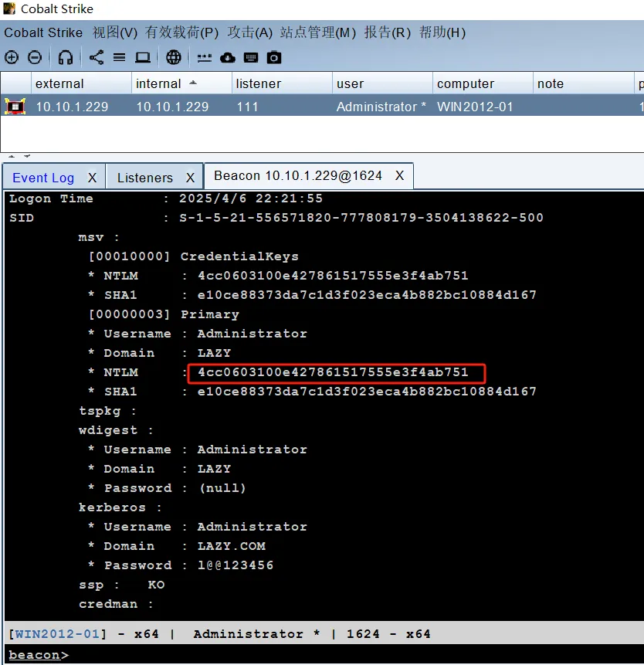Image resolution: width=644 pixels, height=665 pixels.
Task: Click the credman section label
Action: (x=116, y=604)
